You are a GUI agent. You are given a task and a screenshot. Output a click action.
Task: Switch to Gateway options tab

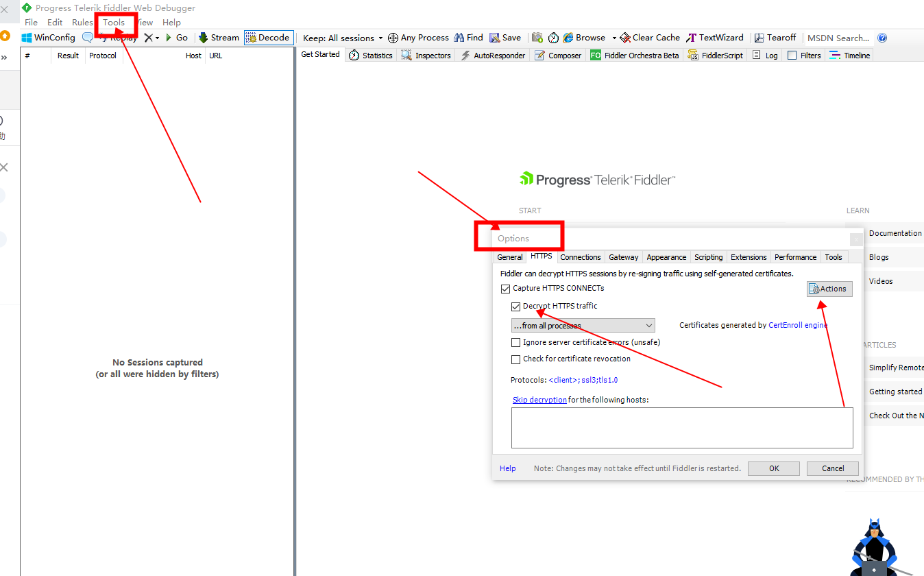(624, 257)
